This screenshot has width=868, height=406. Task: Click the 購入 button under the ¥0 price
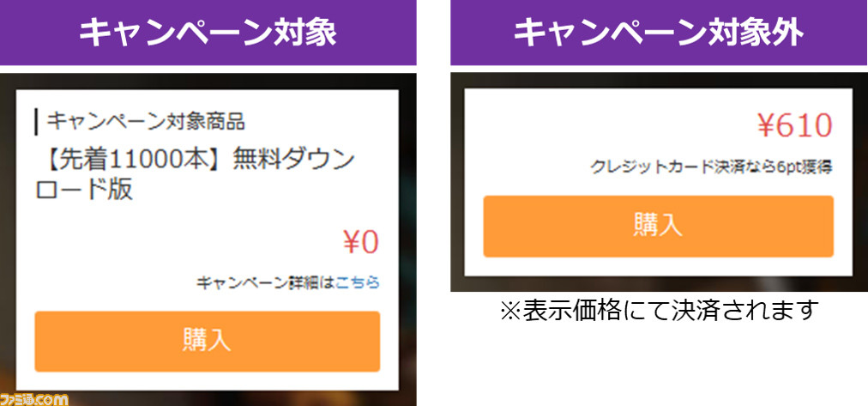pyautogui.click(x=207, y=342)
